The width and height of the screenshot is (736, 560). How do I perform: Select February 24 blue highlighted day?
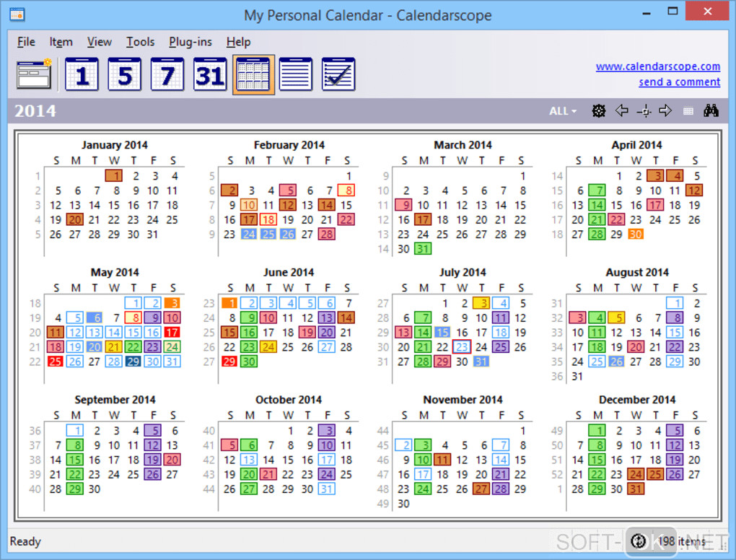pos(249,235)
